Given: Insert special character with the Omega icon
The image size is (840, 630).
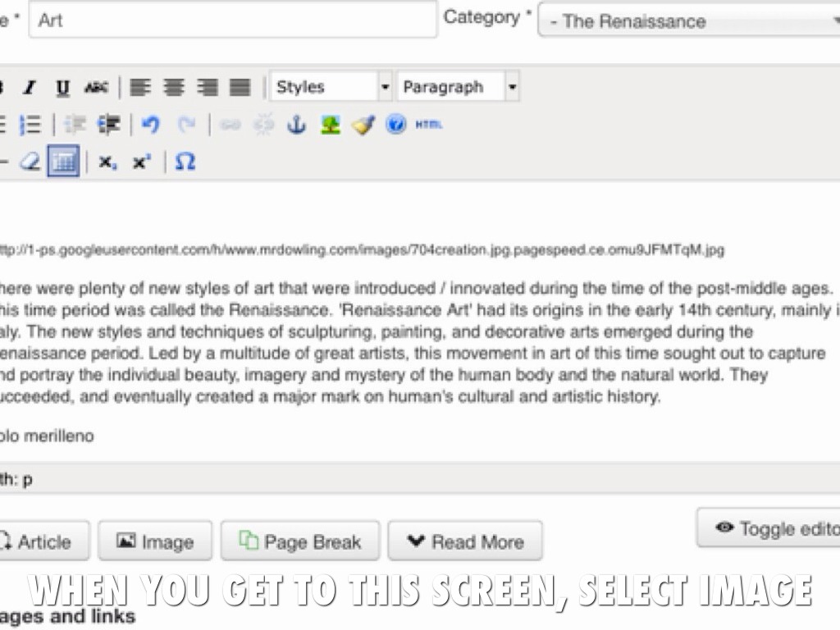Looking at the screenshot, I should point(185,162).
